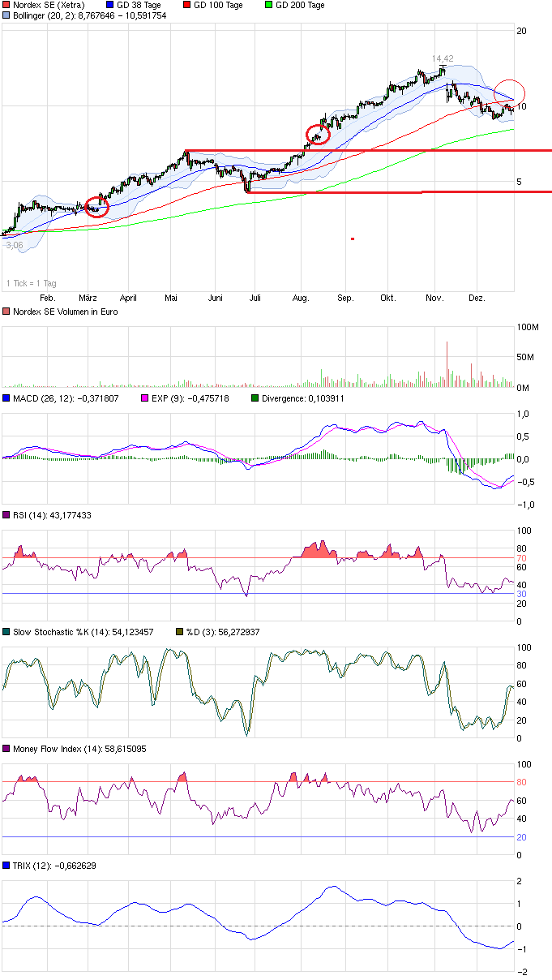Click the magenta EXP (9) legend swatch
This screenshot has width=552, height=980.
tap(146, 398)
